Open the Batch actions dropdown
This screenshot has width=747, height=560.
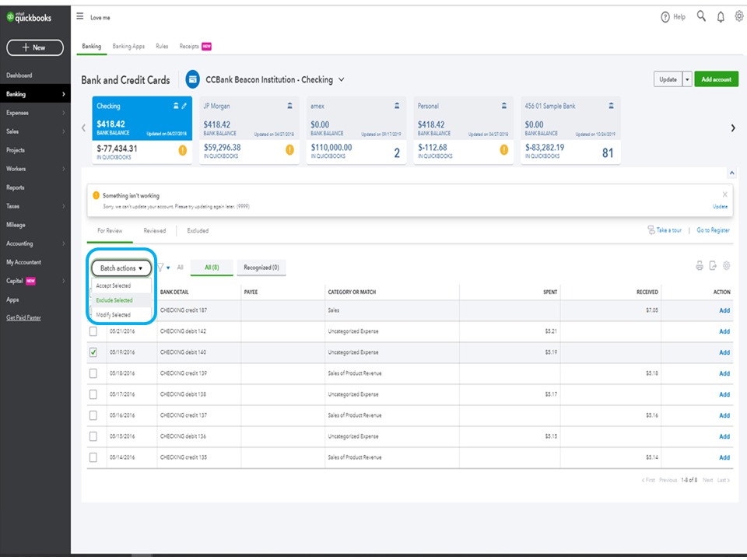click(121, 268)
